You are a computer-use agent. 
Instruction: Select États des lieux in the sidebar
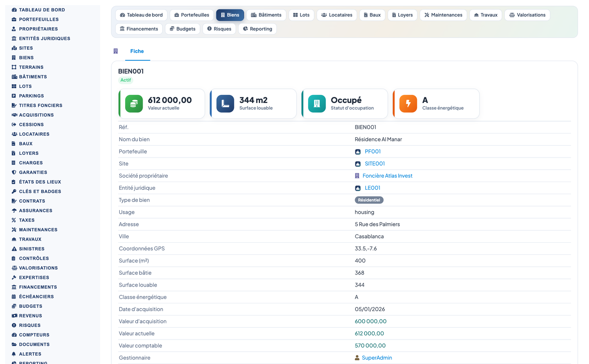[40, 182]
